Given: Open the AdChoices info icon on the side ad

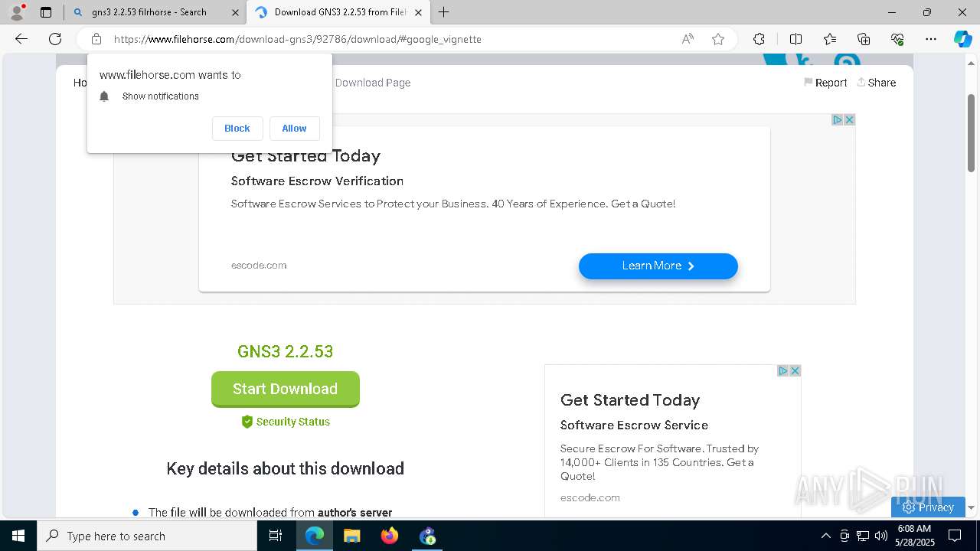Looking at the screenshot, I should pos(783,370).
